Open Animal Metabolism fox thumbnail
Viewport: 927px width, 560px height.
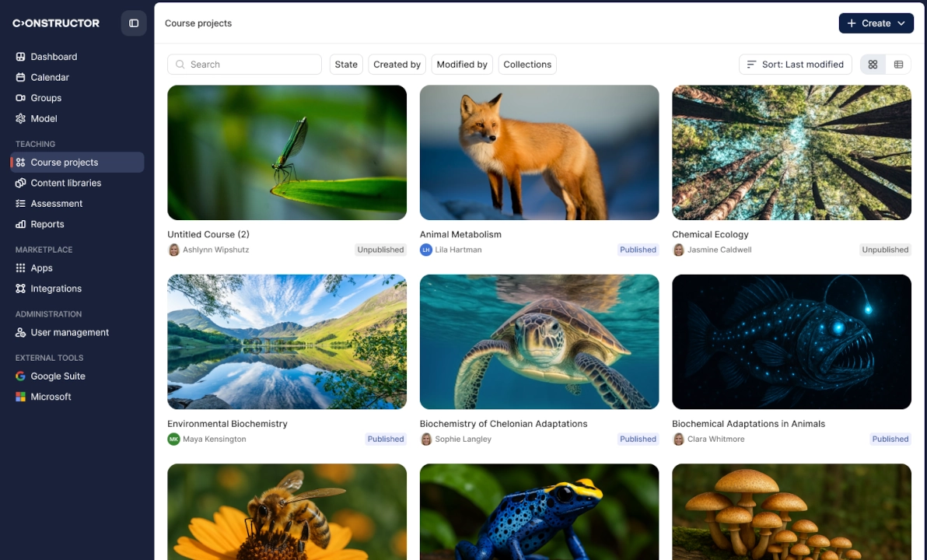(539, 152)
